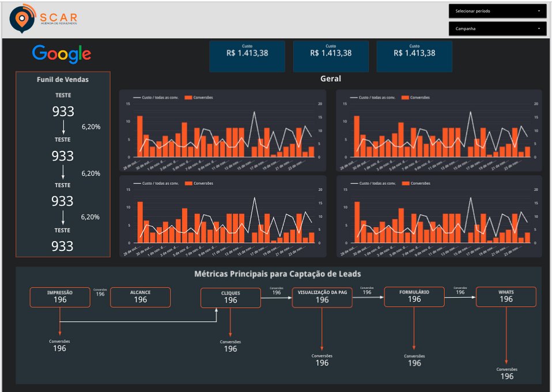Select the VISUALIZAÇÃO DA PAG metric box

(x=322, y=298)
